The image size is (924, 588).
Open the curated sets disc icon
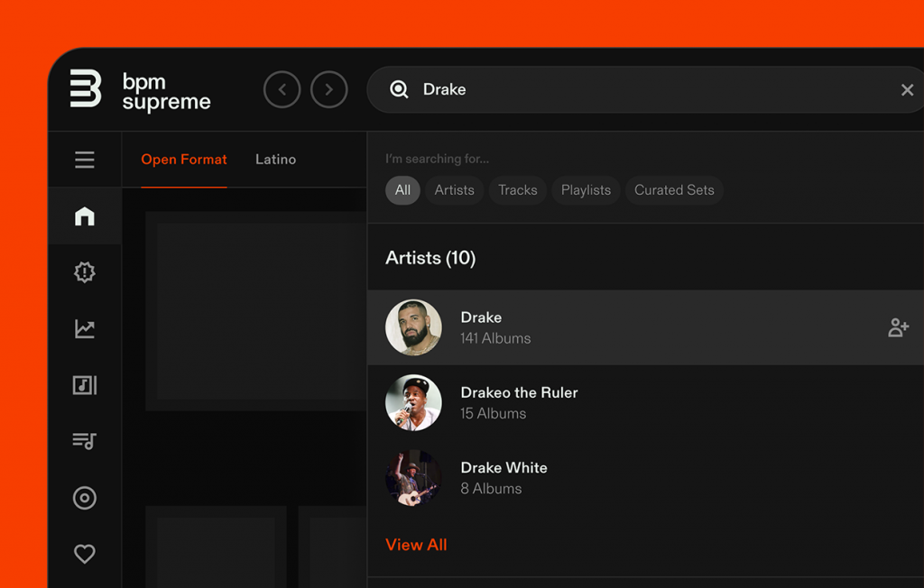(85, 498)
